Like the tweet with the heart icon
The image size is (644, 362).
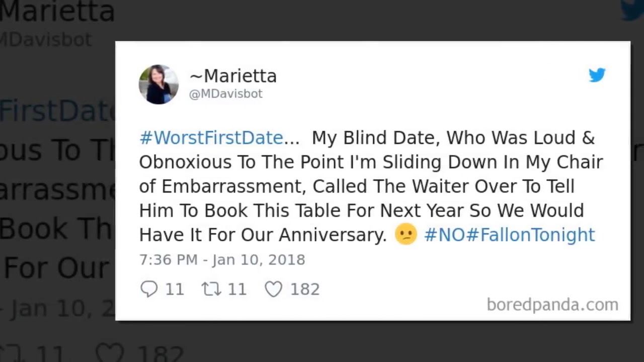point(273,289)
